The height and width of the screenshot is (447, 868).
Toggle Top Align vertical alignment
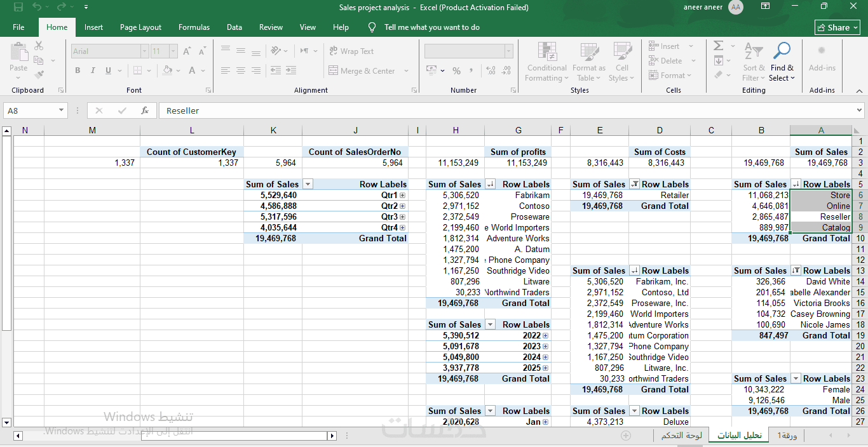226,49
